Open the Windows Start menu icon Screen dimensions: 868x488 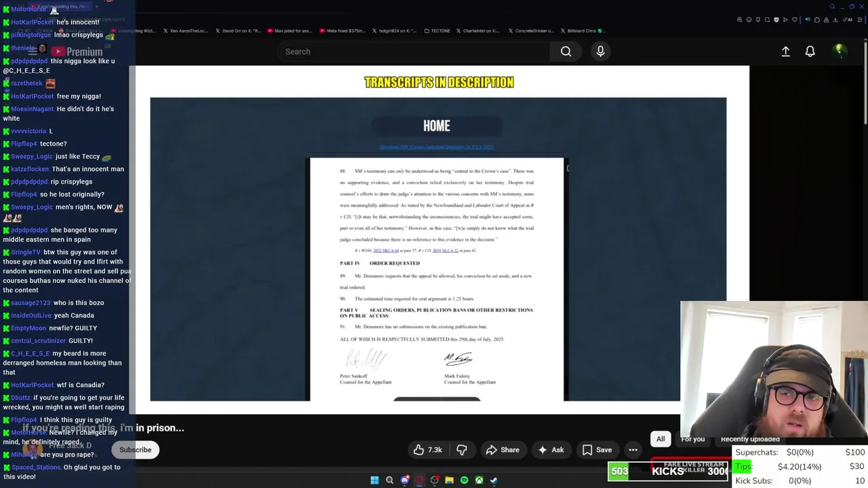[374, 481]
